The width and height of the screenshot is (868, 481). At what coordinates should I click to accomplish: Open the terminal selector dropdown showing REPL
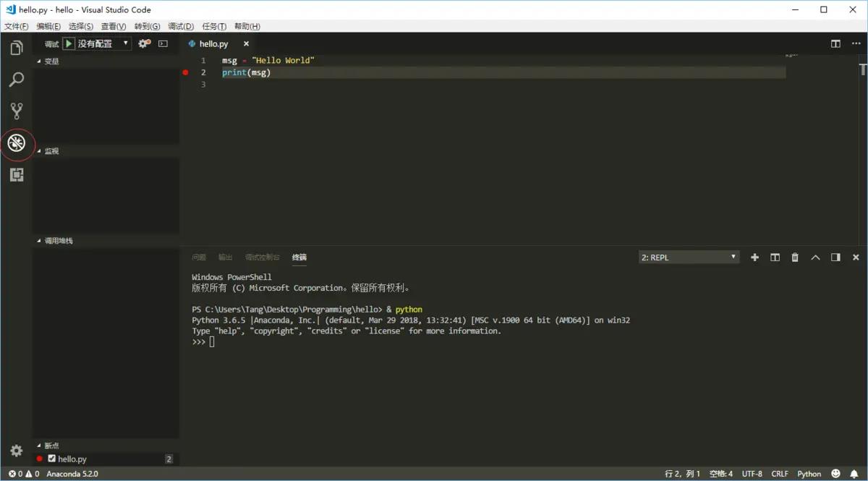point(689,257)
